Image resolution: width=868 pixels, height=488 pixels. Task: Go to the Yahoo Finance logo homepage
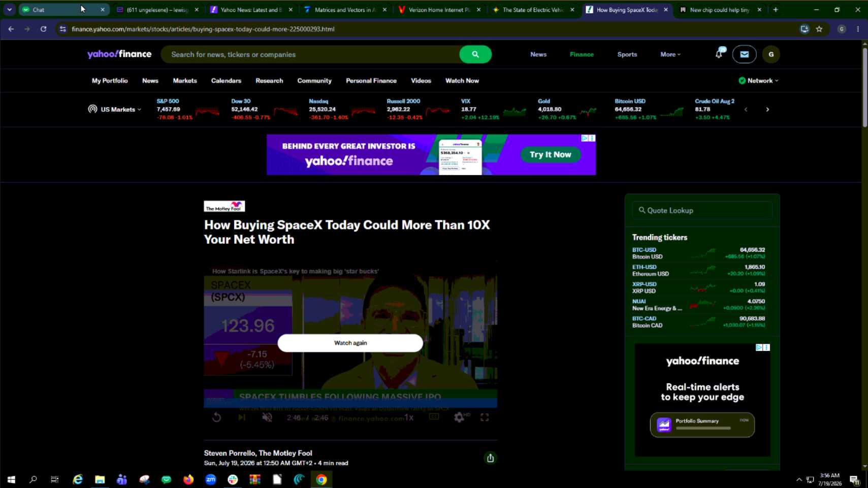(x=119, y=54)
